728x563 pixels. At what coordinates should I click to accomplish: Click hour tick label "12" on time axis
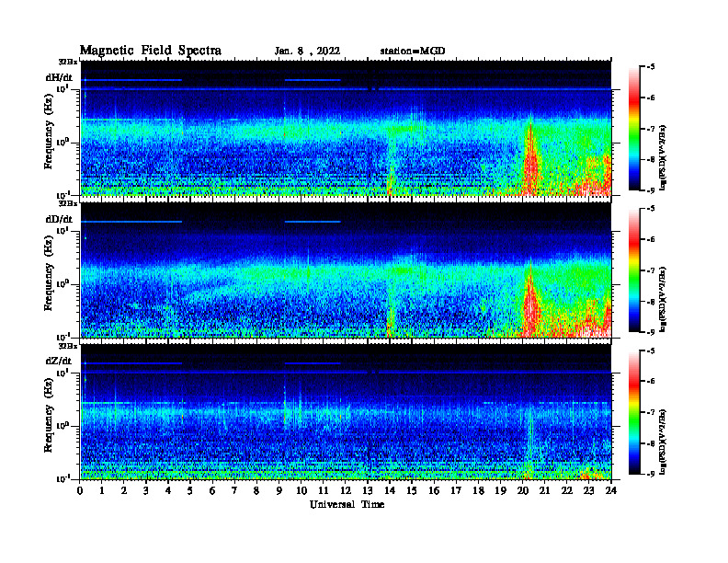[346, 490]
